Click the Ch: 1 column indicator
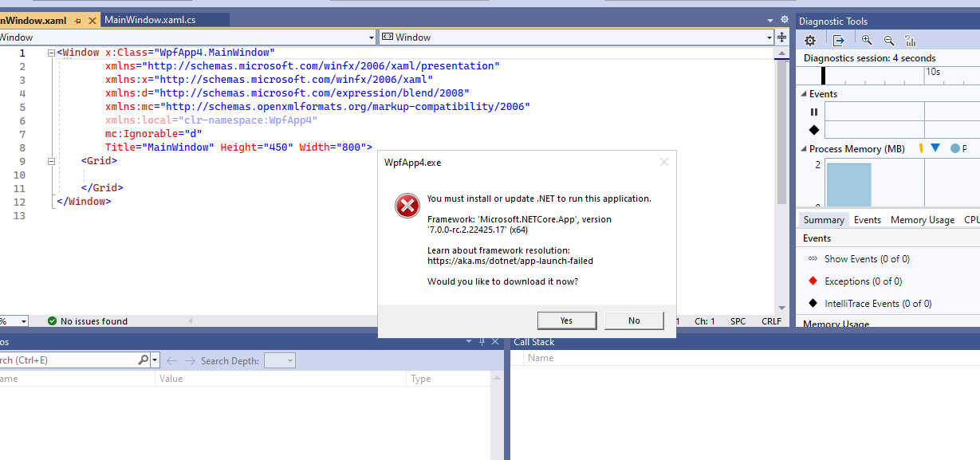This screenshot has height=460, width=980. [x=705, y=321]
